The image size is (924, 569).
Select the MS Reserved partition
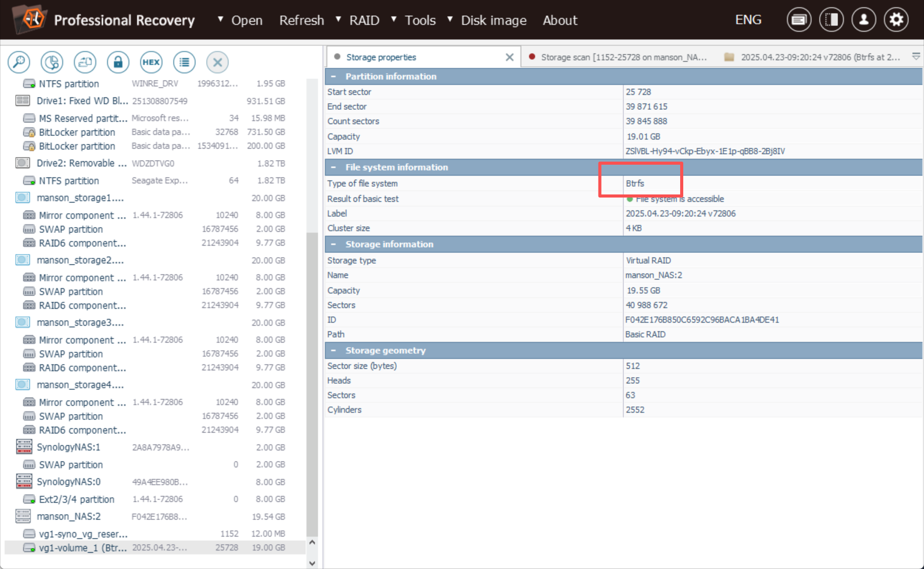(x=155, y=118)
